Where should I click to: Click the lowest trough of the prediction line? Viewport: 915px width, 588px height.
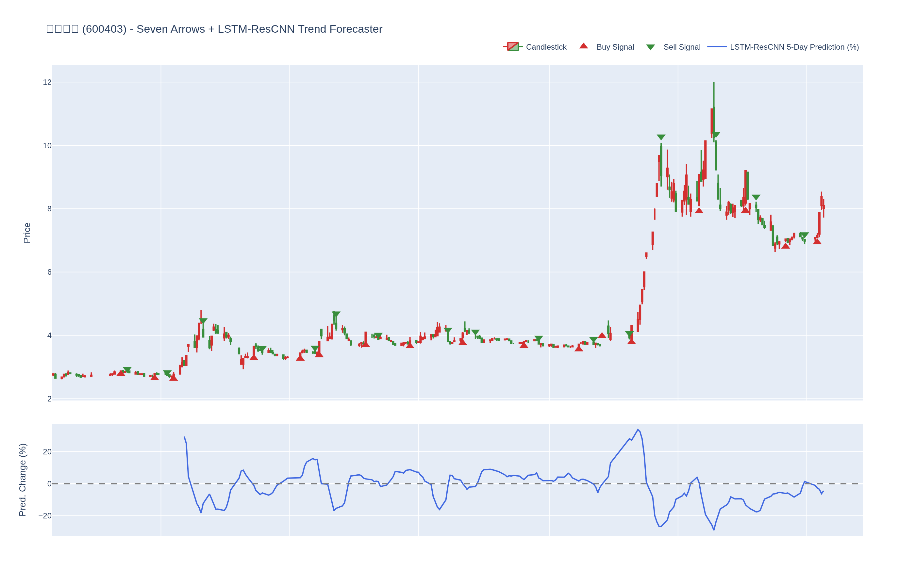click(x=713, y=530)
